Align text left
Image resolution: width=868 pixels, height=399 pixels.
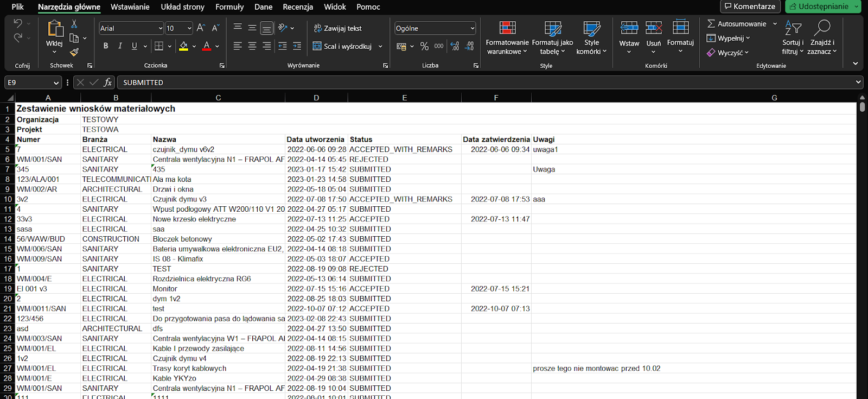[238, 46]
